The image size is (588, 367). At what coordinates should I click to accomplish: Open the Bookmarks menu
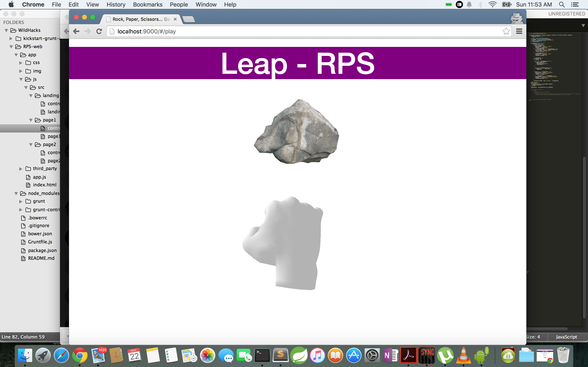tap(147, 5)
